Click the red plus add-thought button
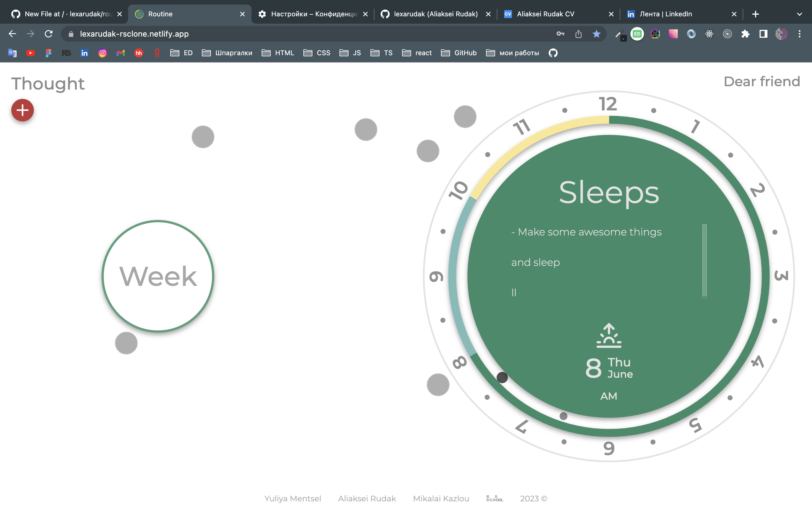 pos(23,110)
